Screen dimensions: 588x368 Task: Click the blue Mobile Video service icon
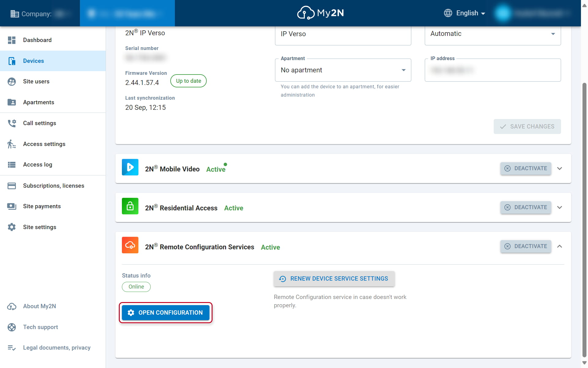click(130, 167)
